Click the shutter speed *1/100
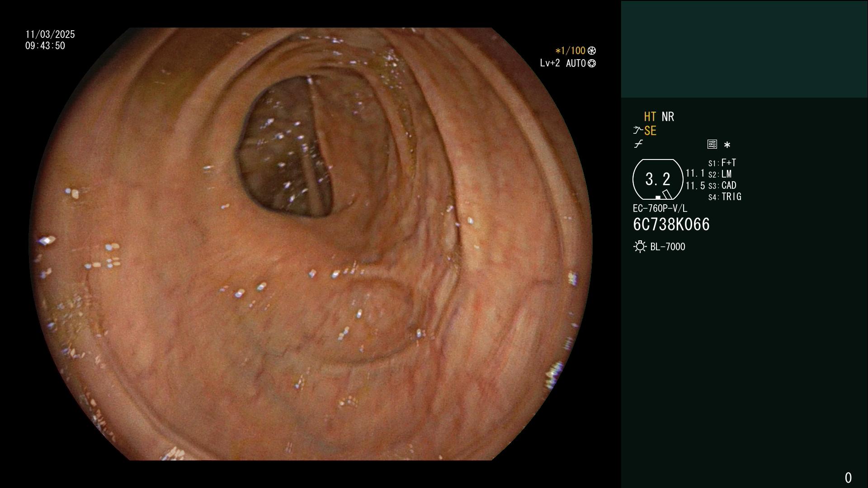The image size is (868, 488). tap(571, 51)
